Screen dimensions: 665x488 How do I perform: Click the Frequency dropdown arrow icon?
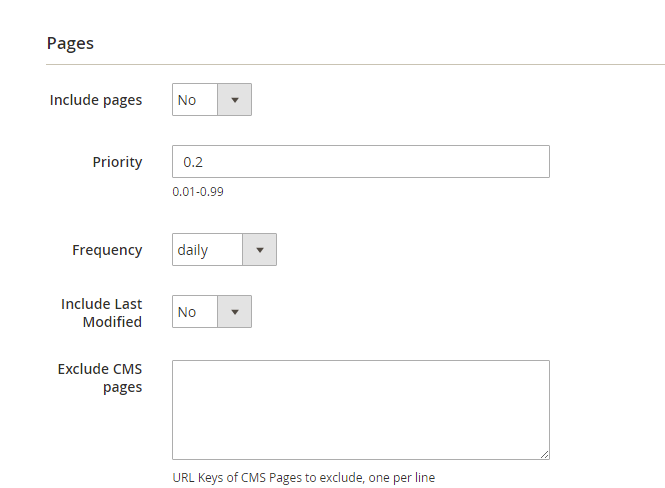pos(260,250)
